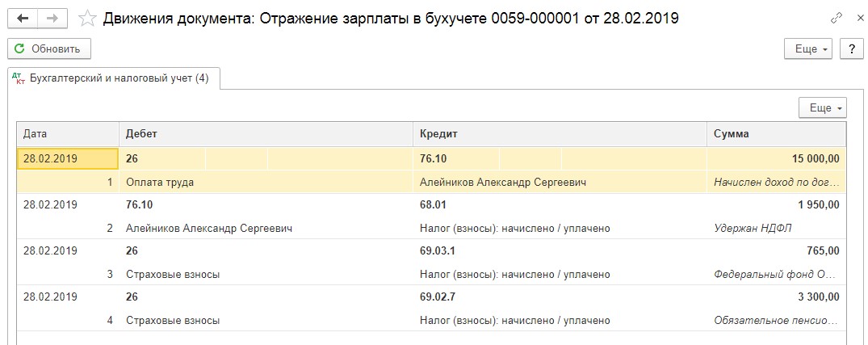Click the Дебет column header

click(266, 134)
